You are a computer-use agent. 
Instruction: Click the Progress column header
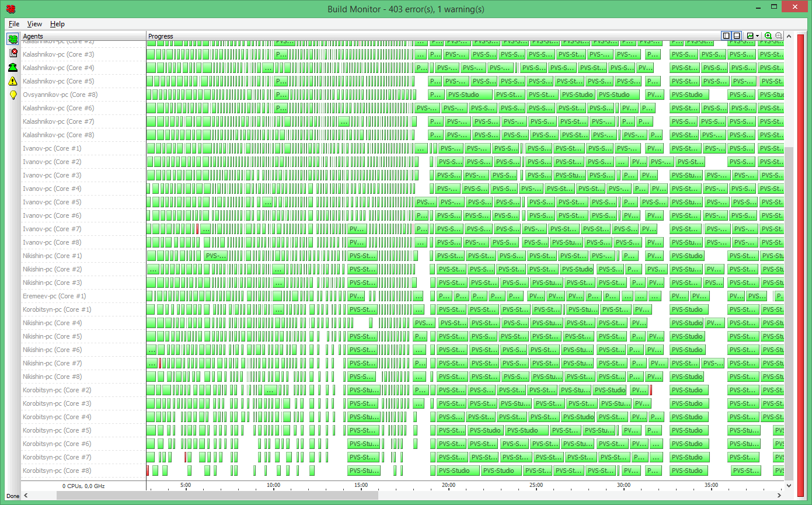click(x=433, y=36)
